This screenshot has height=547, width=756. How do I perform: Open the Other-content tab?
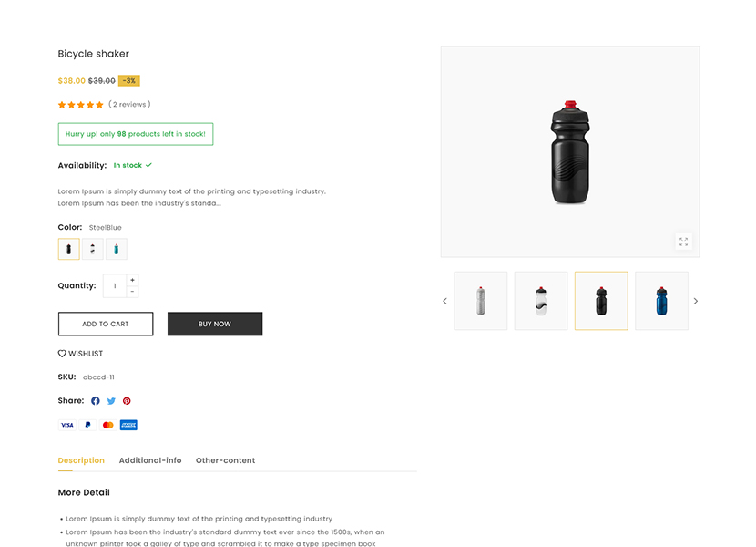pyautogui.click(x=225, y=460)
